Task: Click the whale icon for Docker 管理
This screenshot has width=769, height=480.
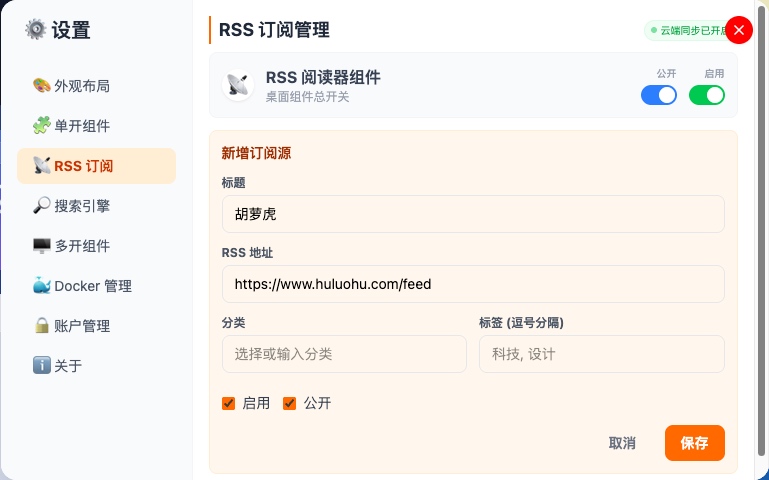Action: pyautogui.click(x=42, y=285)
